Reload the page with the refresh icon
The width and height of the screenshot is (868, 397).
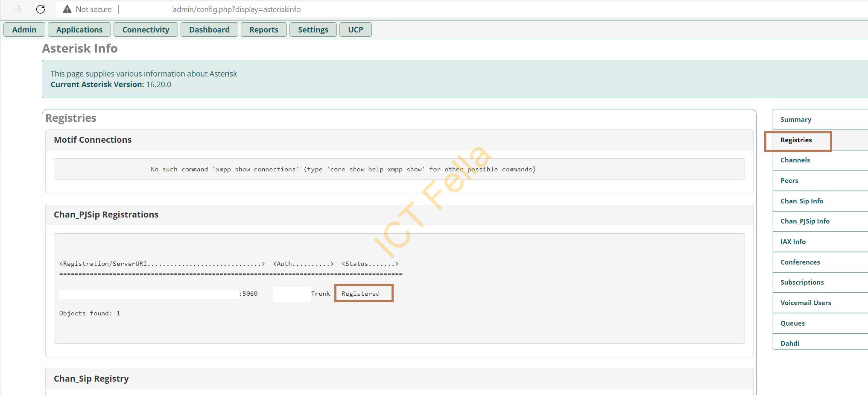point(41,9)
